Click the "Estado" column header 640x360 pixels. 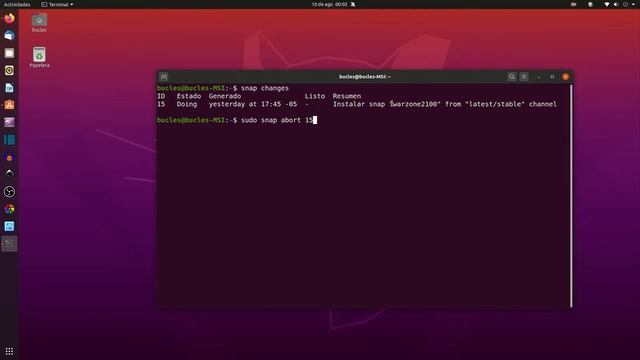(x=189, y=96)
